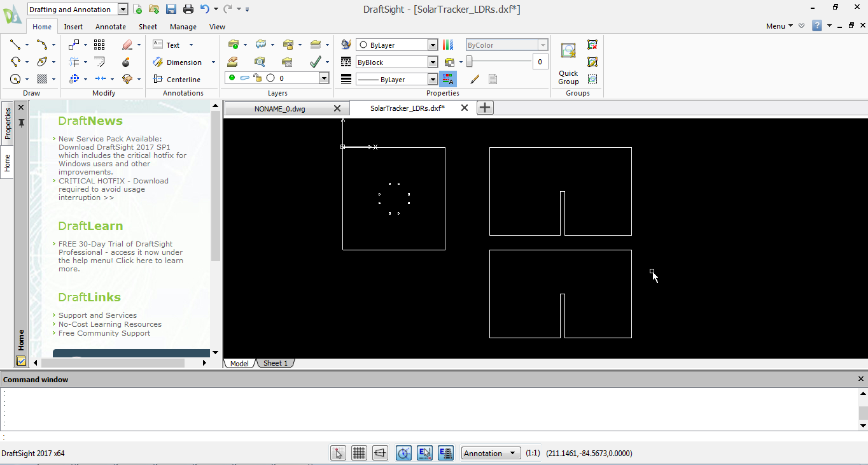
Task: Add a new drawing tab with plus button
Action: (x=485, y=108)
